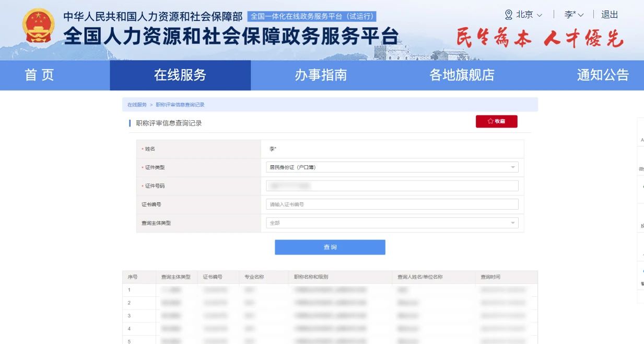Click the 证书编号 table column header
This screenshot has width=644, height=344.
click(213, 277)
